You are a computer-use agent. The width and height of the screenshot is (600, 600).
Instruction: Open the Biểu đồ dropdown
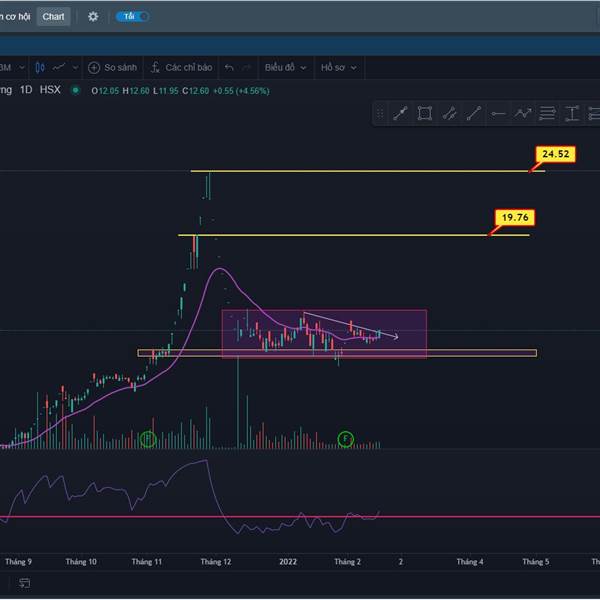click(x=285, y=67)
